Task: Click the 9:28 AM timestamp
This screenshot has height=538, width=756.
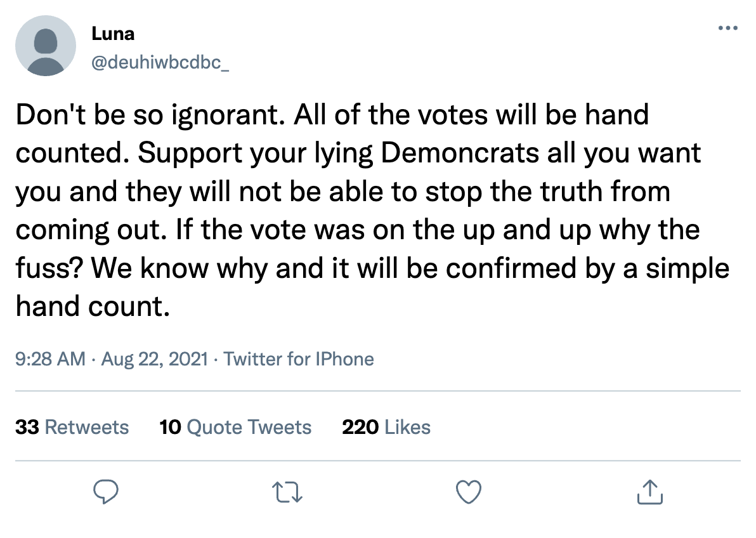Action: [50, 359]
